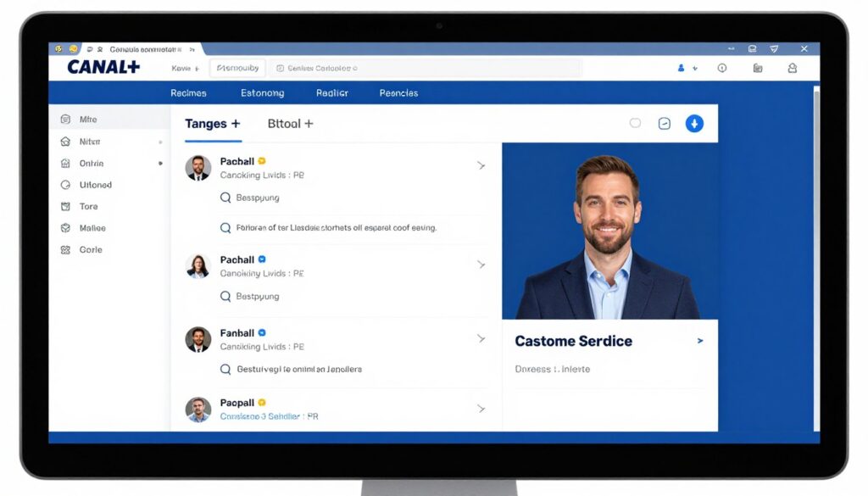
Task: Click the blue user account icon
Action: click(x=681, y=68)
